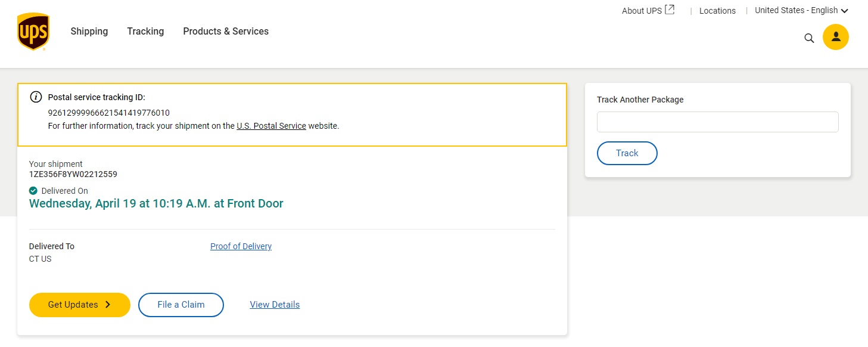This screenshot has height=347, width=868.
Task: Click the Get Updates button
Action: (x=73, y=305)
